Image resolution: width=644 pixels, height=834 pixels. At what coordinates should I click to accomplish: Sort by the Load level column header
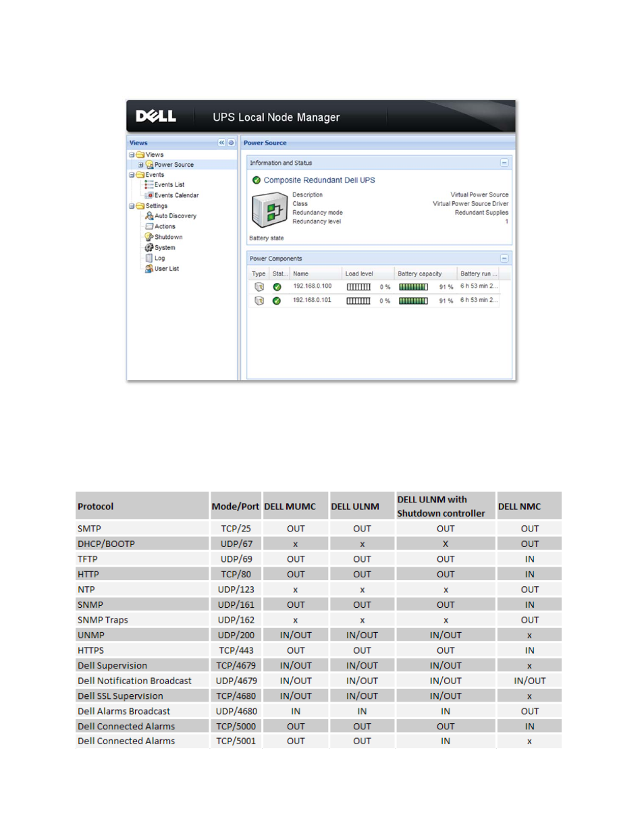[368, 273]
